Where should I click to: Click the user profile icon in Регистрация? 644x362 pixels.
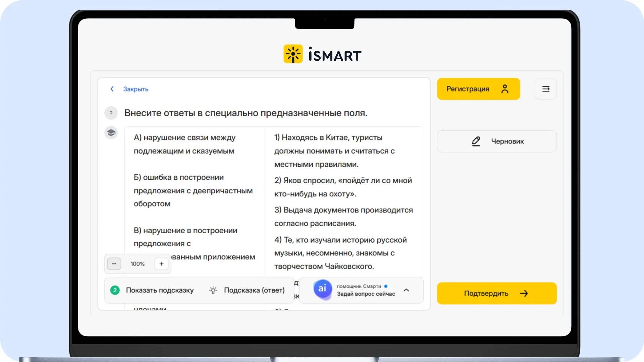point(505,89)
